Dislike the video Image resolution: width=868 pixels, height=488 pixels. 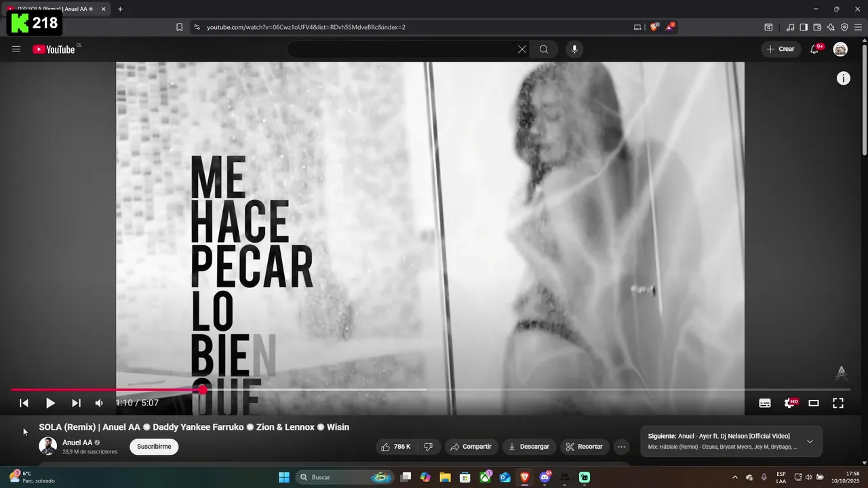coord(428,447)
